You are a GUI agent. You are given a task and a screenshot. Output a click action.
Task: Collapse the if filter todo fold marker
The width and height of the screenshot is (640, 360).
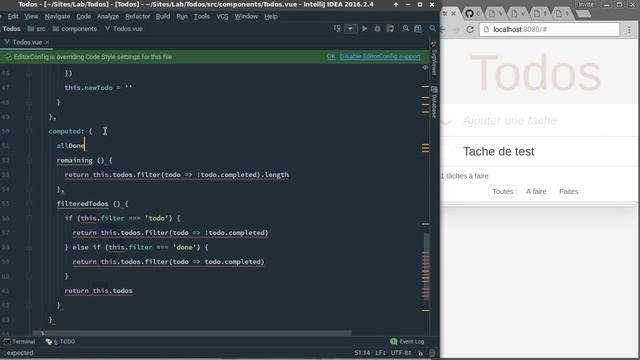click(x=29, y=218)
